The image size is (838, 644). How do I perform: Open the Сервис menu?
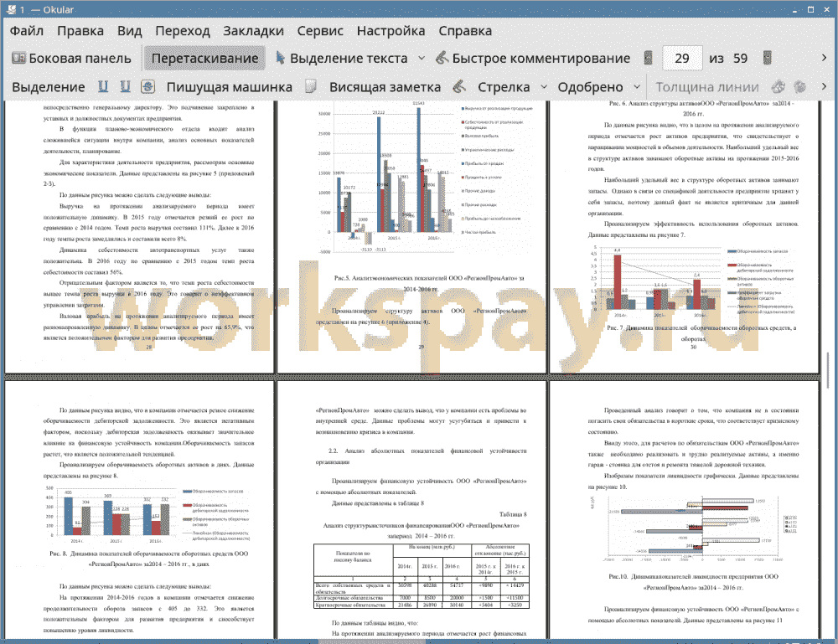coord(320,31)
